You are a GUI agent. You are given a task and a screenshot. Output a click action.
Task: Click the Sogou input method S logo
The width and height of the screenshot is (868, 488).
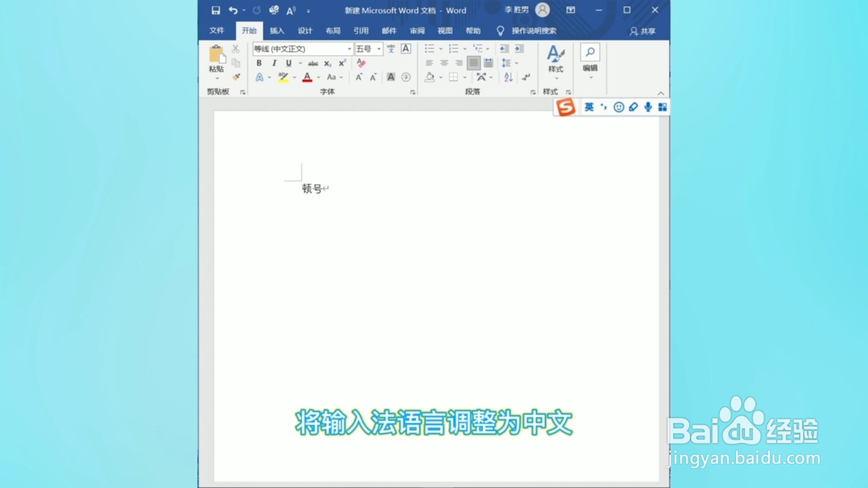click(565, 107)
